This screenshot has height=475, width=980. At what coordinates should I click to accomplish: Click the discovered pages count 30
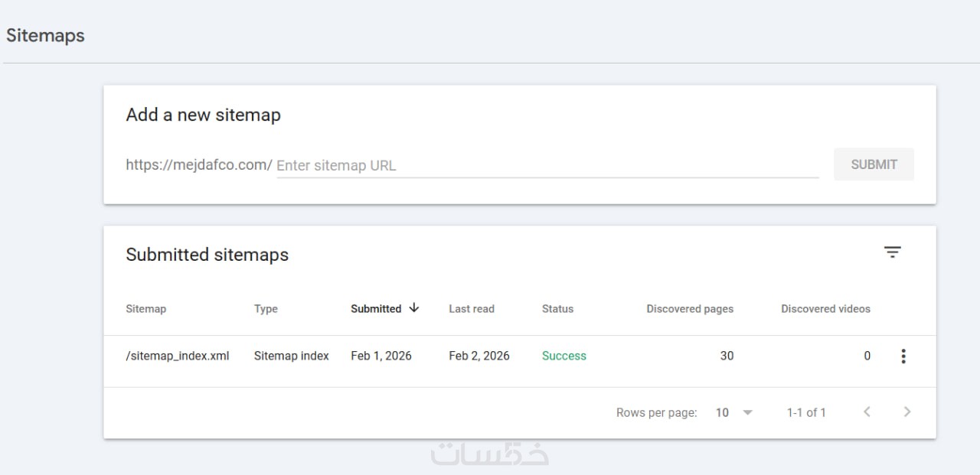(x=727, y=356)
